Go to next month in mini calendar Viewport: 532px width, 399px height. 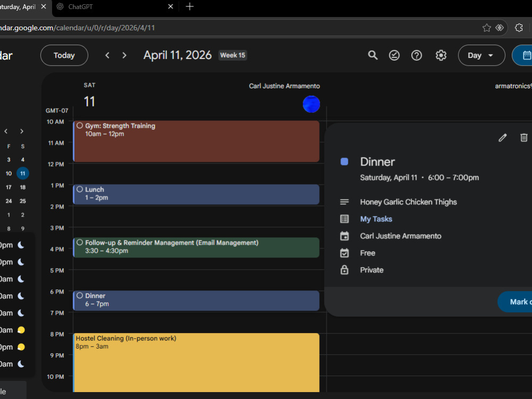click(x=22, y=131)
